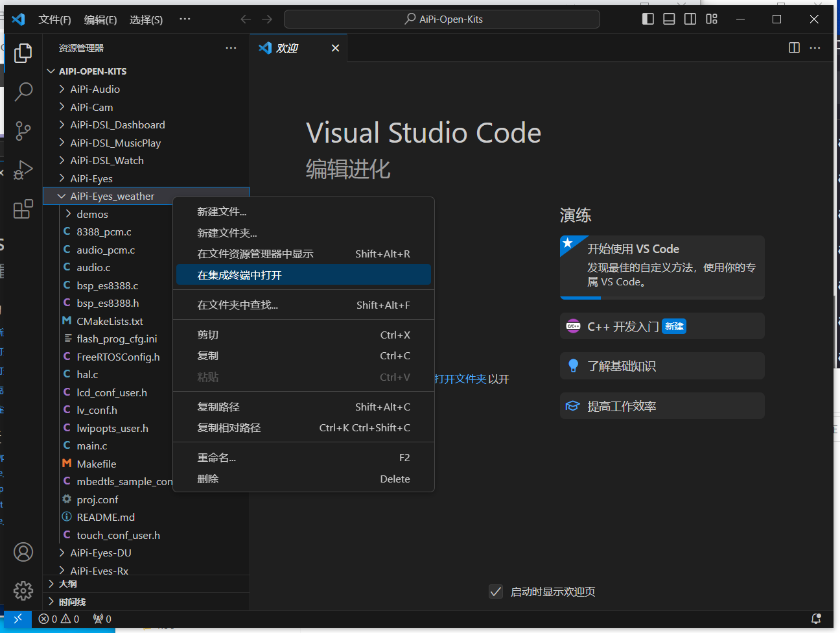Select 在文件夹中查找... menu entry

tap(303, 305)
